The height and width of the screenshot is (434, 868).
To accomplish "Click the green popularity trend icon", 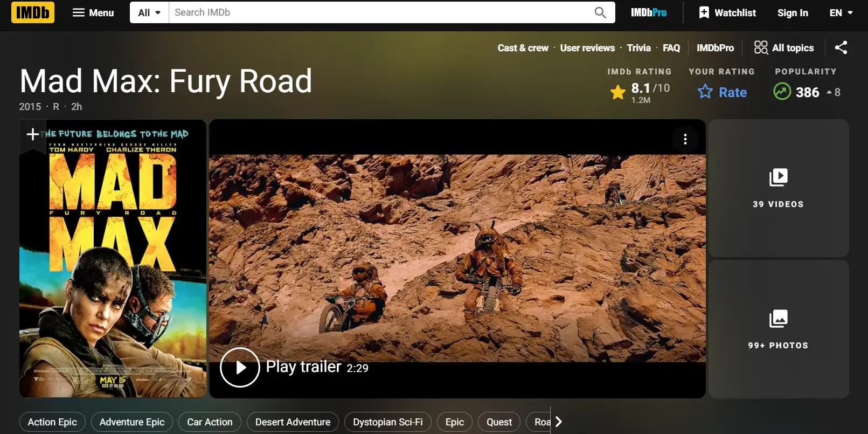I will [x=782, y=92].
